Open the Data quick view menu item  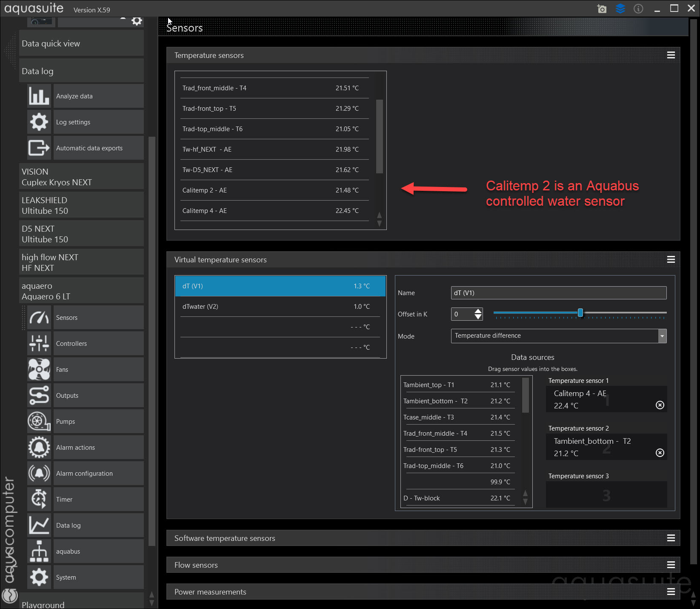tap(81, 44)
